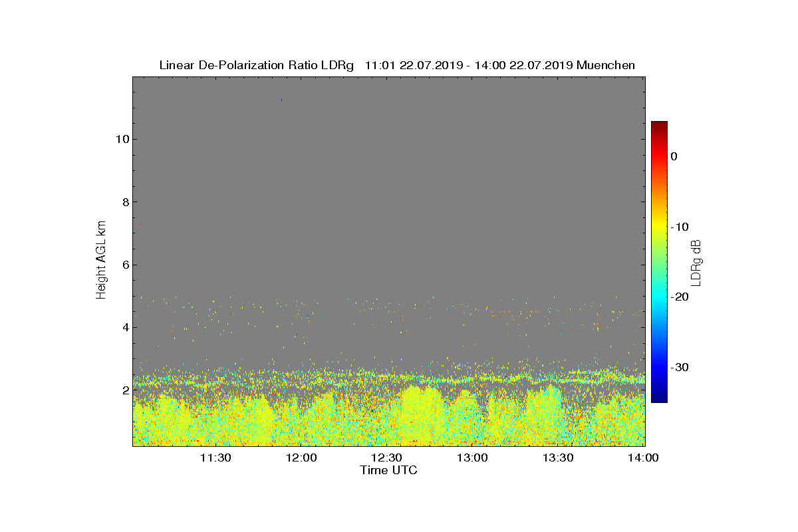Click the 14:00 time tick label
798x532 pixels.
coord(644,458)
